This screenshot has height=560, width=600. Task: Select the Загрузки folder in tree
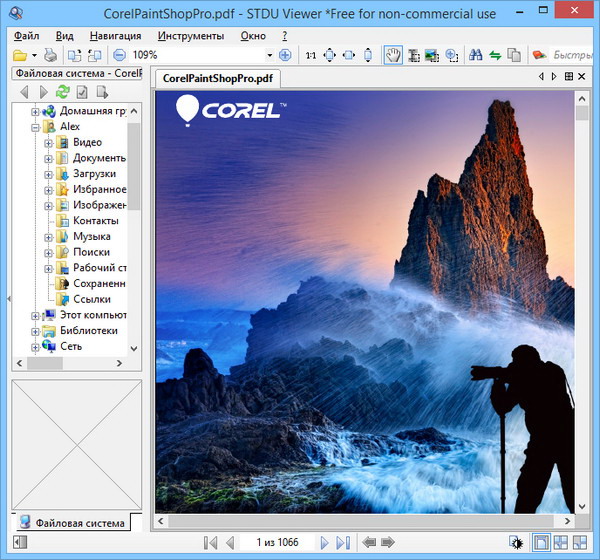coord(94,174)
